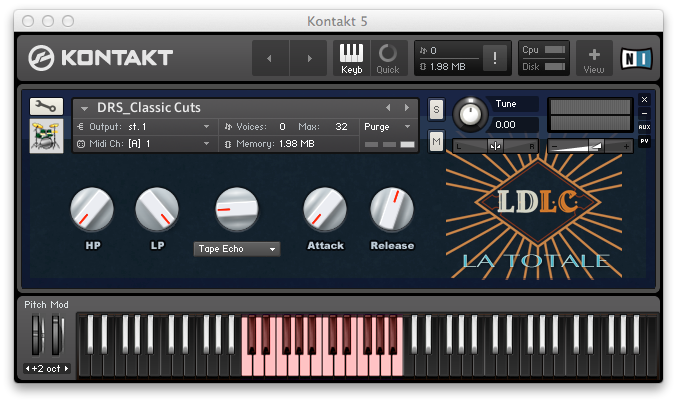Adjust the Tune knob
Screen dimensions: 677x403
point(470,114)
